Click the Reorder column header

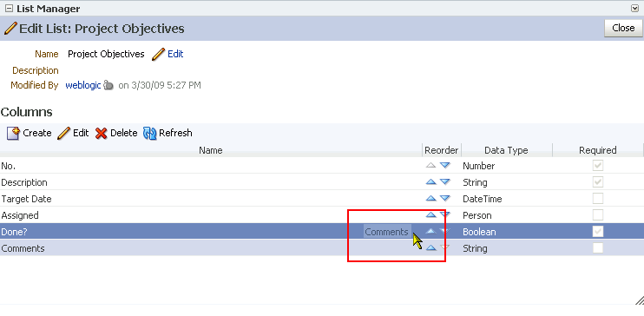click(x=442, y=150)
